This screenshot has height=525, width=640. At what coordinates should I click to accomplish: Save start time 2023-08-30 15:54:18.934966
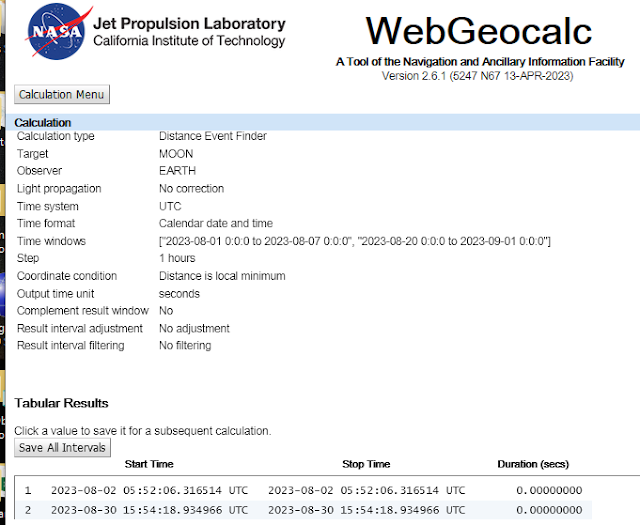[149, 510]
